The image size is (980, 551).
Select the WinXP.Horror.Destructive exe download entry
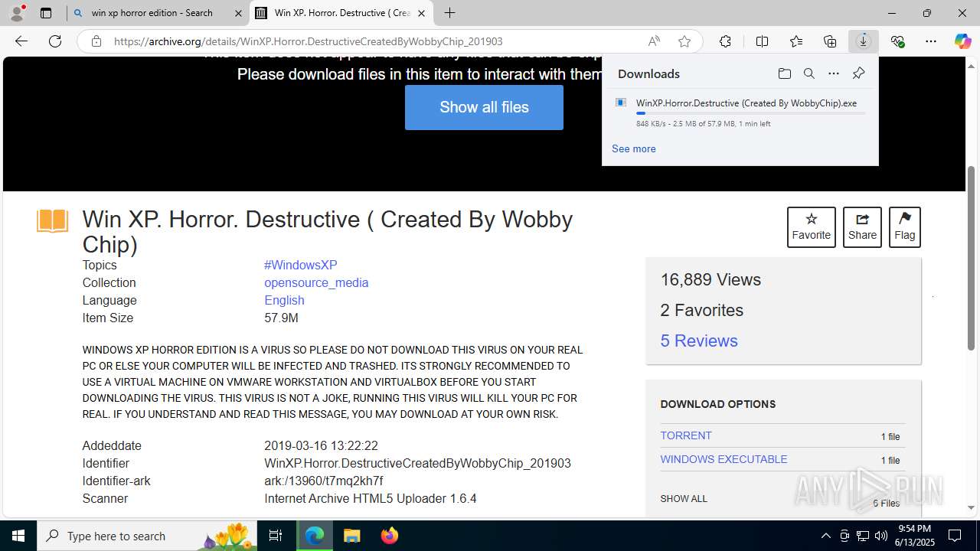click(x=740, y=112)
